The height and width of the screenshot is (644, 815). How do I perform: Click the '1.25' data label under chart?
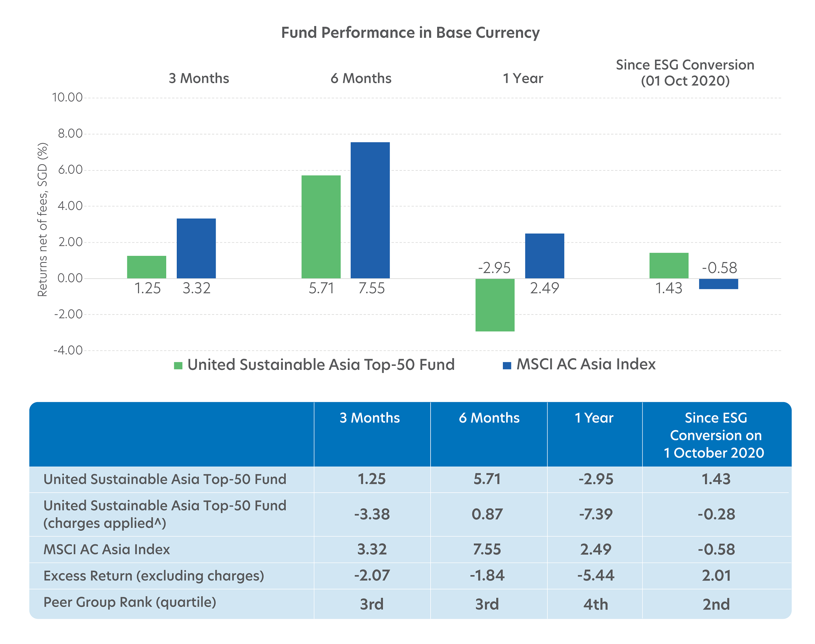tap(147, 288)
